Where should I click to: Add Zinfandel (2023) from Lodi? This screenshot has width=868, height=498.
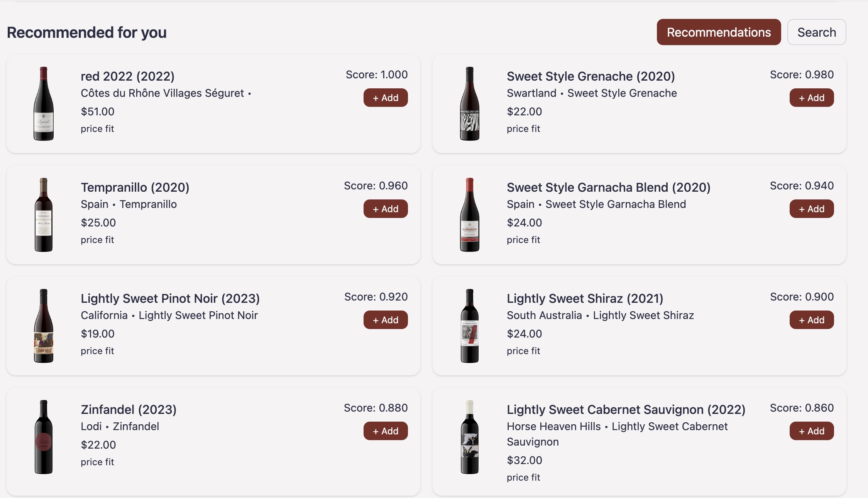386,431
